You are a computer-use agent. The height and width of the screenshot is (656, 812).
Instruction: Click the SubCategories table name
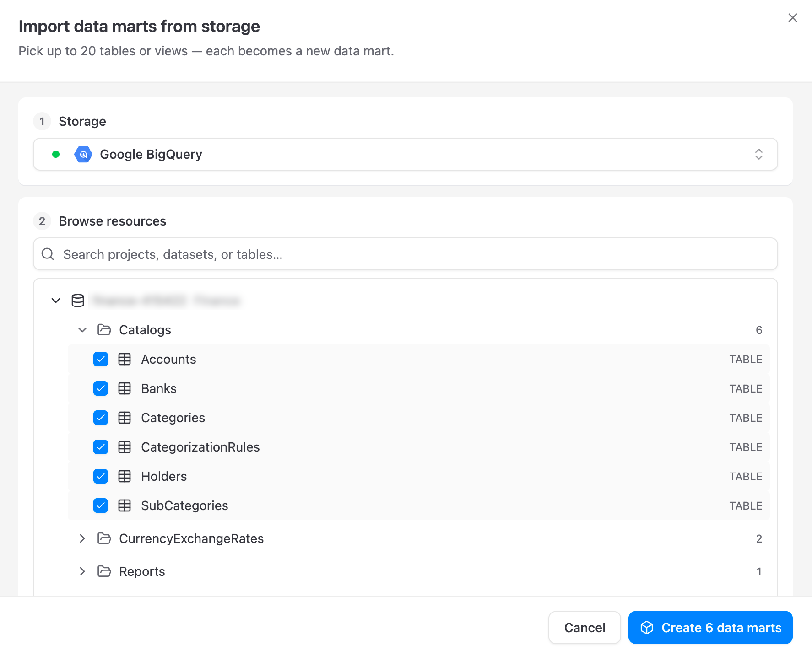(184, 505)
